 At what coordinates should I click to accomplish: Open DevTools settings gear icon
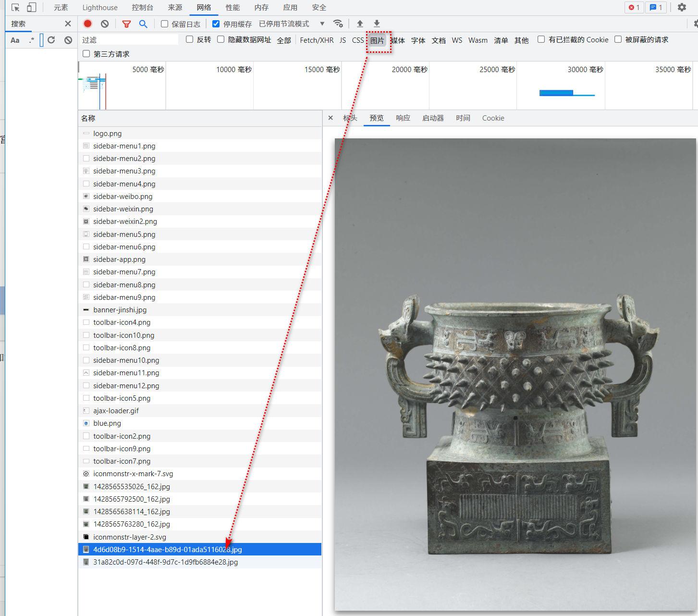coord(682,7)
